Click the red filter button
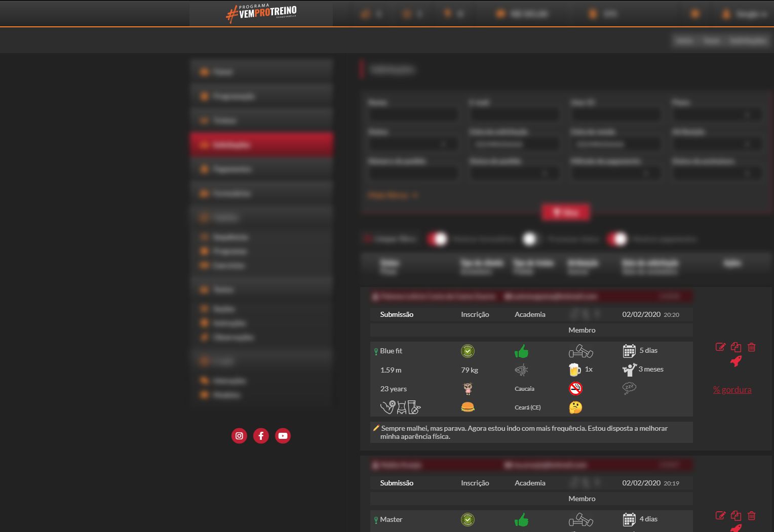The width and height of the screenshot is (774, 532). pyautogui.click(x=565, y=213)
